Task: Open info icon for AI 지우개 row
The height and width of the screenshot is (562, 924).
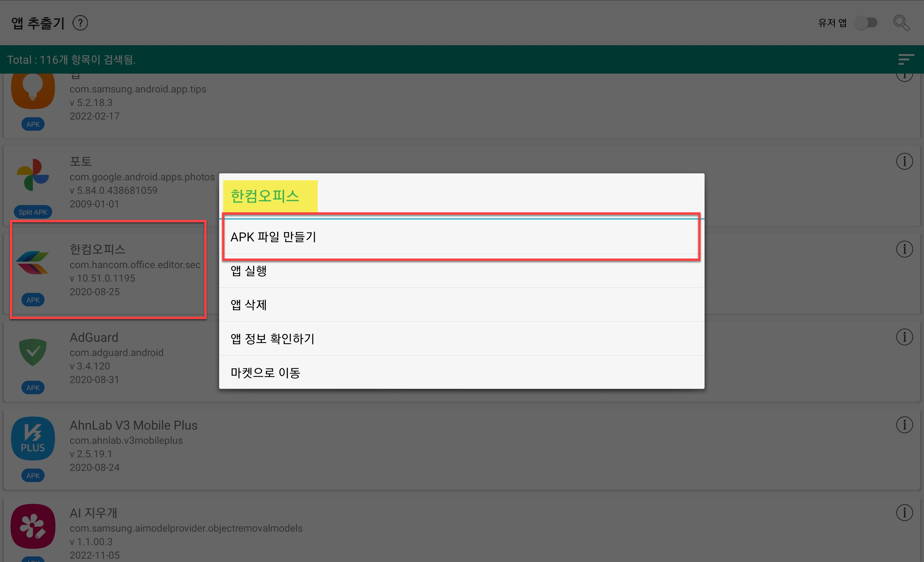Action: (904, 512)
